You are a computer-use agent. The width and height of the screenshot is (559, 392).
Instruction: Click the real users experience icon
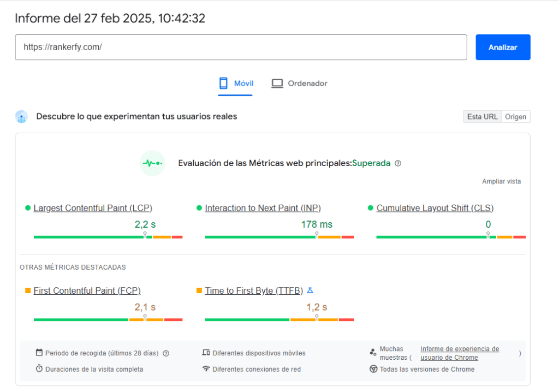[x=21, y=116]
